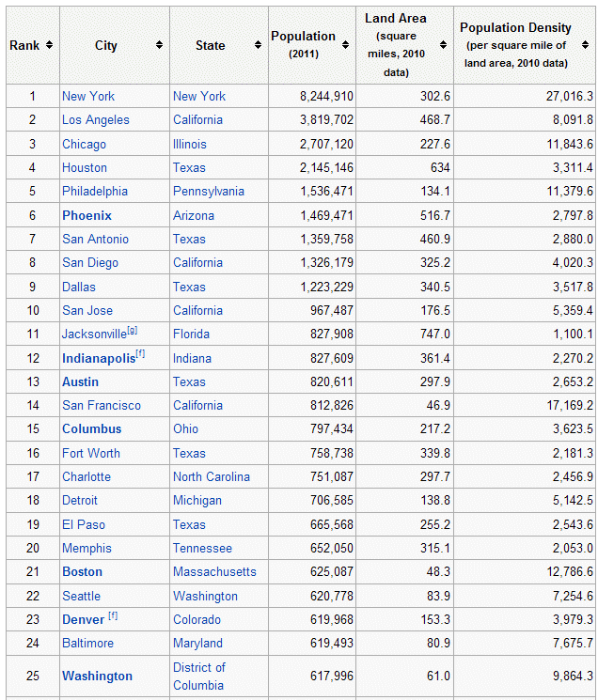Open Texas link in Houston row
This screenshot has height=700, width=598.
(189, 168)
